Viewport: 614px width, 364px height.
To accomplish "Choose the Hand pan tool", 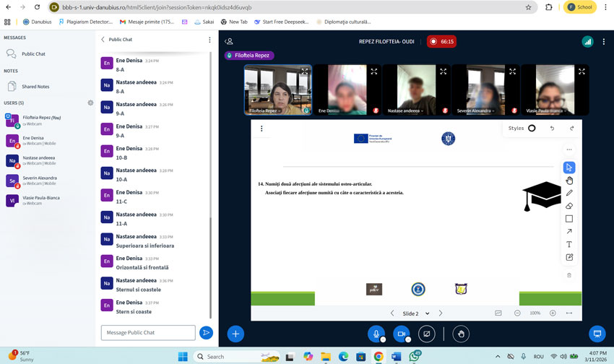I will point(569,181).
